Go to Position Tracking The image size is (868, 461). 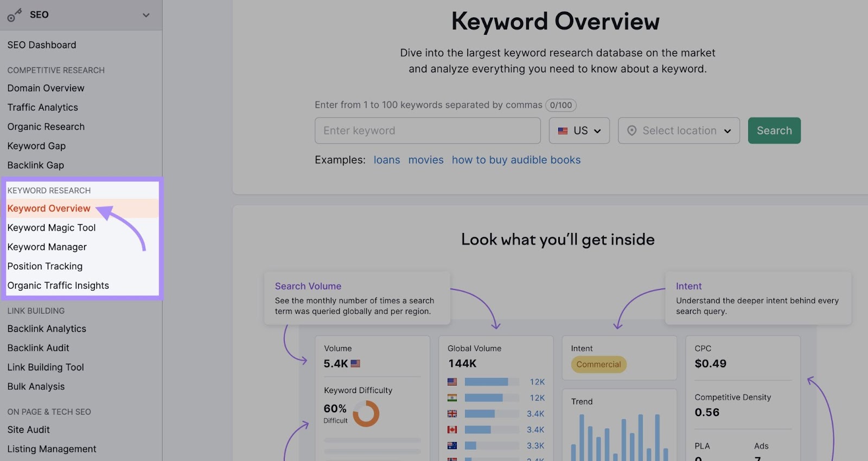coord(45,266)
